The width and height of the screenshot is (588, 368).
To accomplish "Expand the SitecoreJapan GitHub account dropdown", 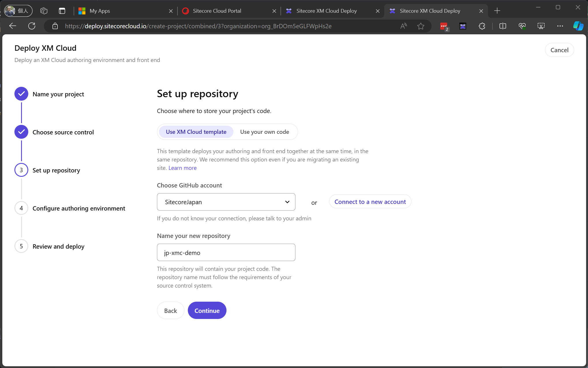I will pyautogui.click(x=226, y=202).
